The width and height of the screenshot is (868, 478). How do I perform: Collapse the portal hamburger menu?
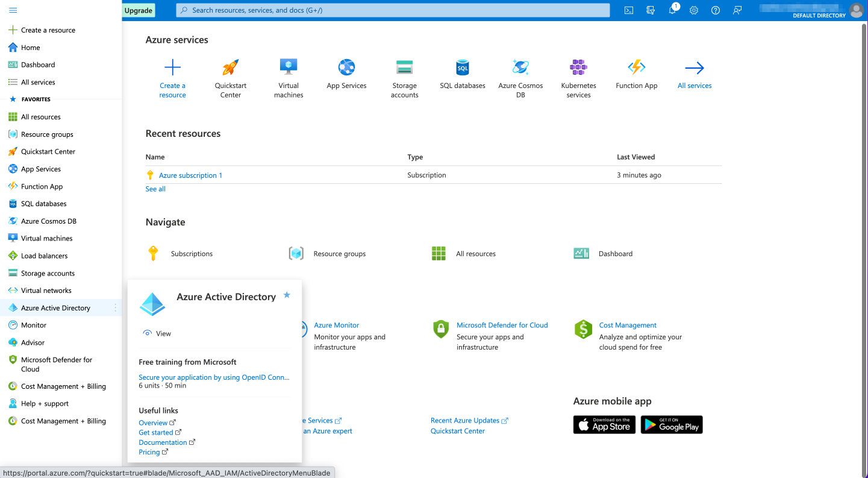click(13, 10)
